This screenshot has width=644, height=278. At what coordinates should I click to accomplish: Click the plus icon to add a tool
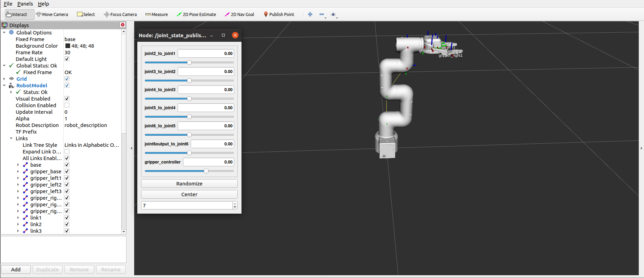click(x=310, y=14)
